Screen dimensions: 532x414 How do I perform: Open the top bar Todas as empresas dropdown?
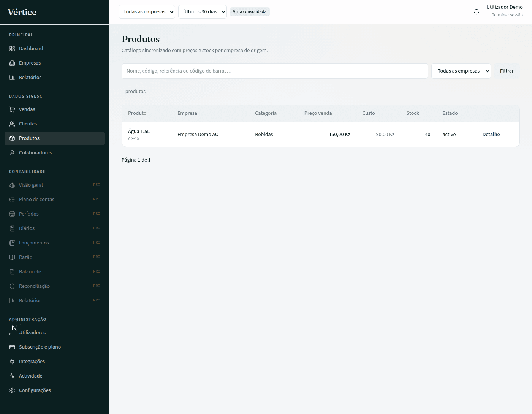tap(147, 12)
